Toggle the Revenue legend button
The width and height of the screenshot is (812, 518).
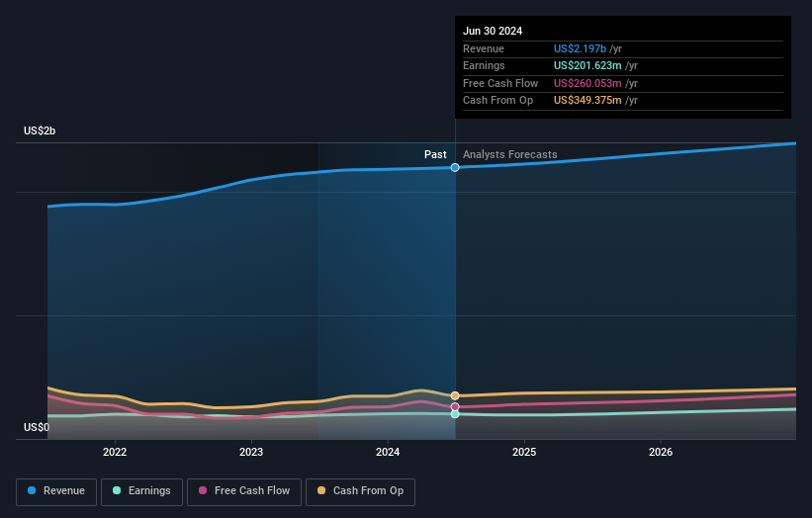pyautogui.click(x=56, y=491)
